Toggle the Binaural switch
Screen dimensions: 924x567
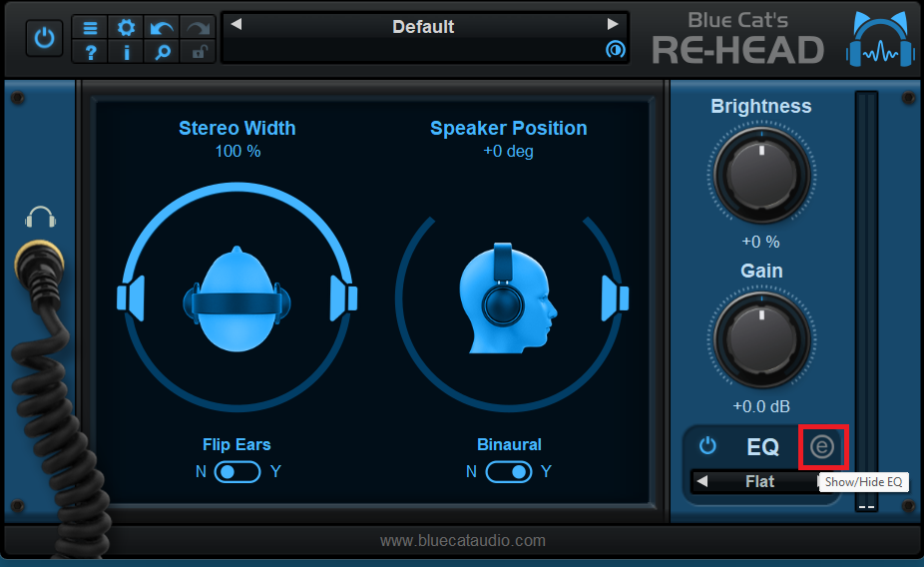[x=509, y=472]
